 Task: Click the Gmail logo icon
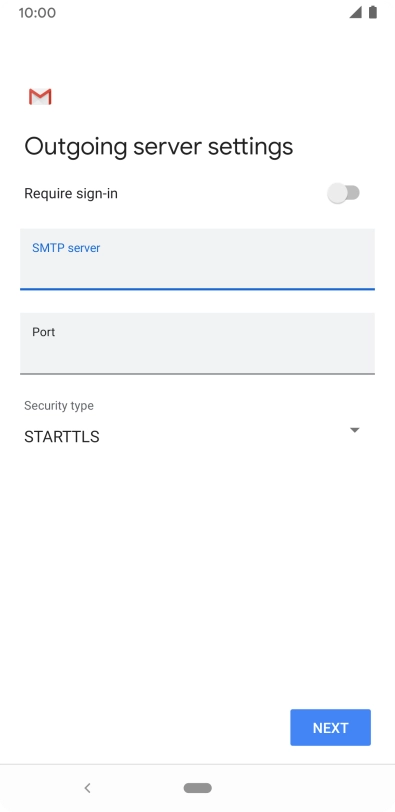pyautogui.click(x=40, y=97)
